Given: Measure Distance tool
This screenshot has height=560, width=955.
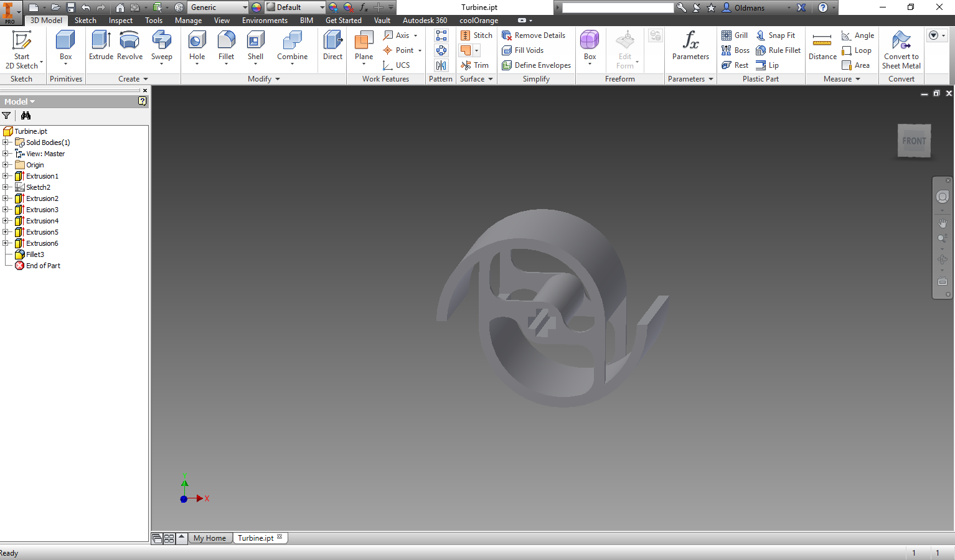Looking at the screenshot, I should (822, 45).
